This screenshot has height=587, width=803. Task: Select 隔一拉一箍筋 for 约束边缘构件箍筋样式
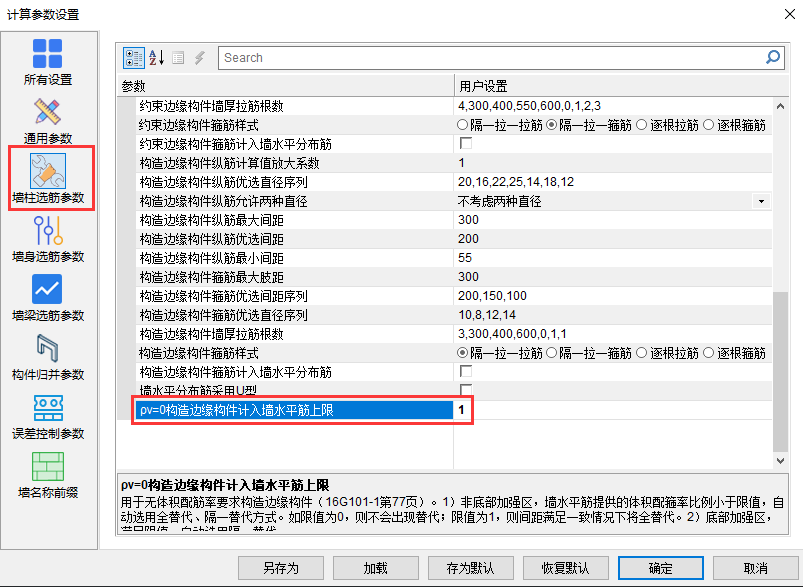[589, 125]
